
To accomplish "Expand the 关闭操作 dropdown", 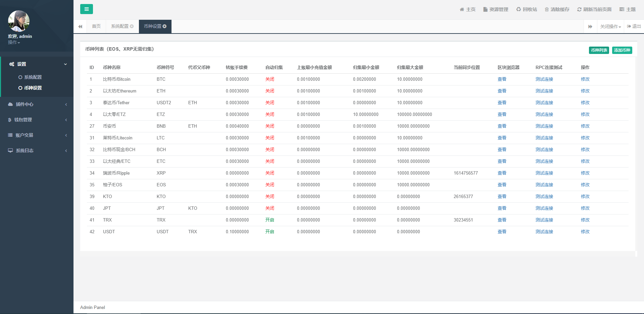I will (x=610, y=26).
